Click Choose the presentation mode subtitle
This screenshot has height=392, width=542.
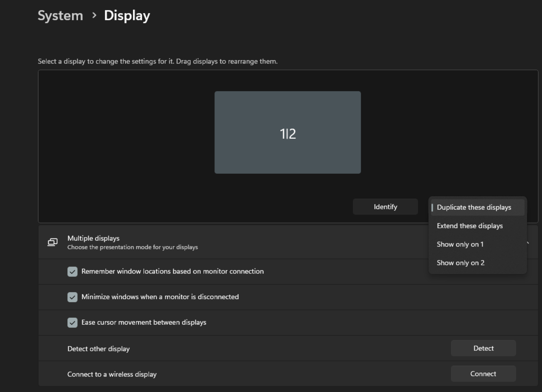(x=133, y=247)
